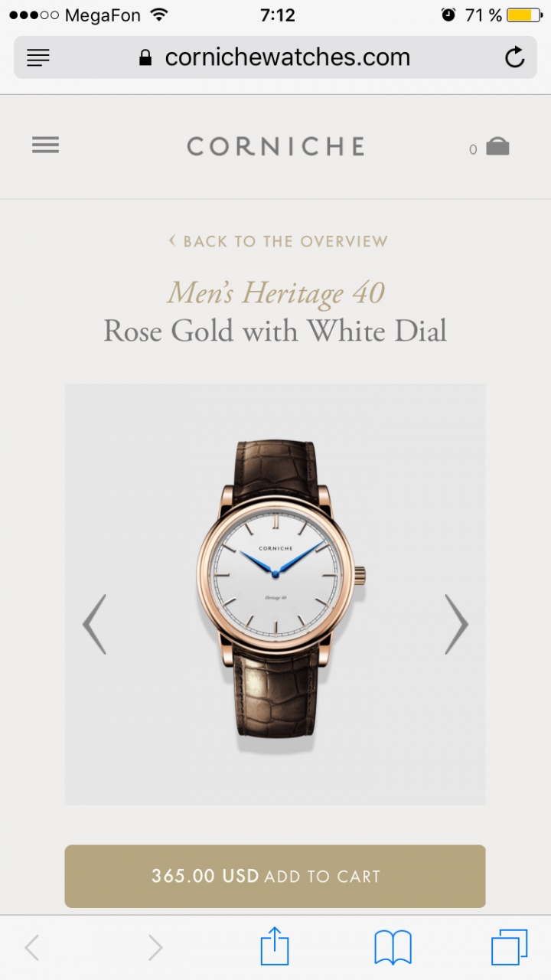
Task: Open Safari bookmarks book icon
Action: pos(393,948)
